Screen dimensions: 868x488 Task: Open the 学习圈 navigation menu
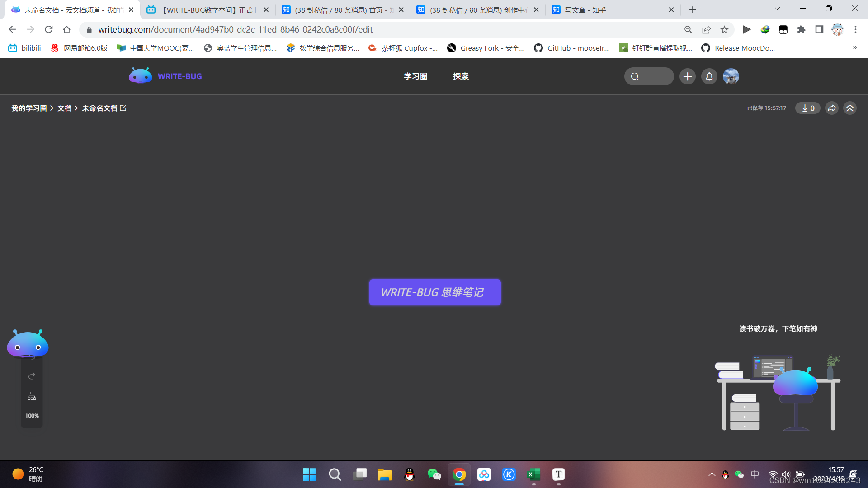[x=415, y=76]
